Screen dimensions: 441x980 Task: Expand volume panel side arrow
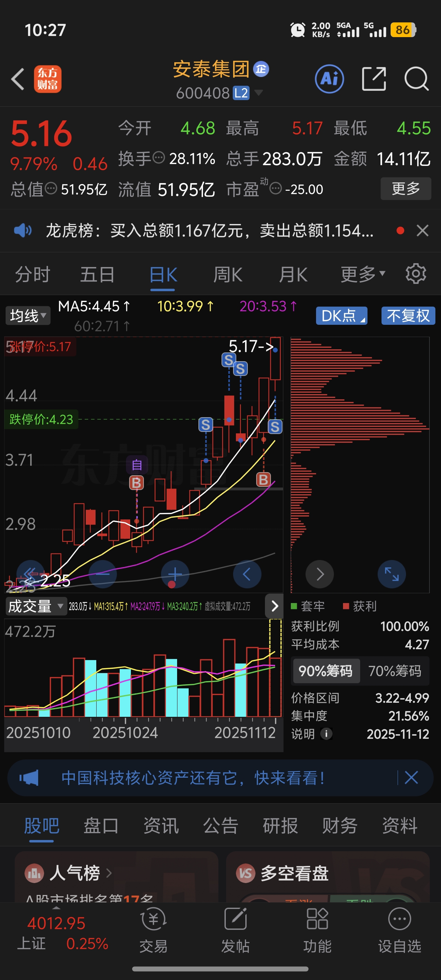pyautogui.click(x=274, y=605)
